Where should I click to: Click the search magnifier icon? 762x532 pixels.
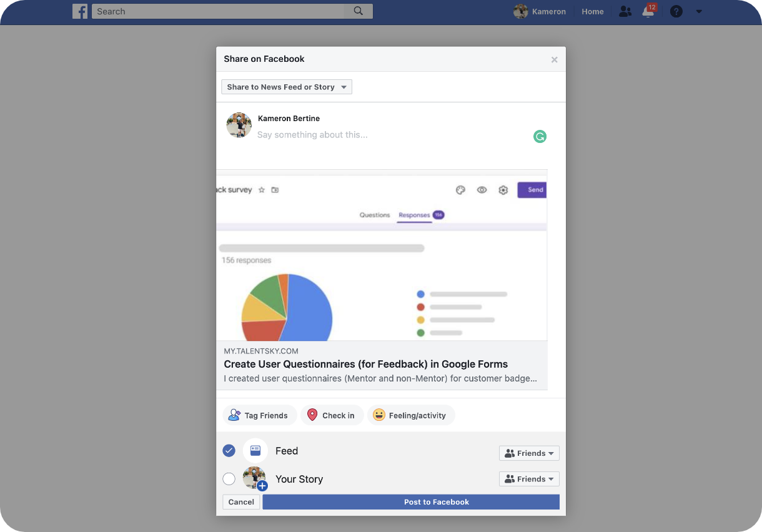click(358, 11)
